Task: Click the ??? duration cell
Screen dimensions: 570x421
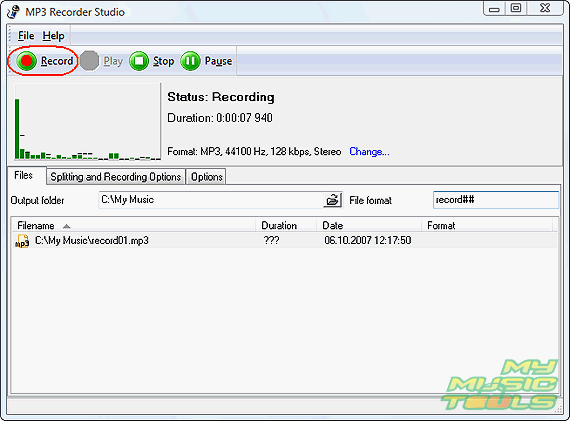Action: coord(272,240)
